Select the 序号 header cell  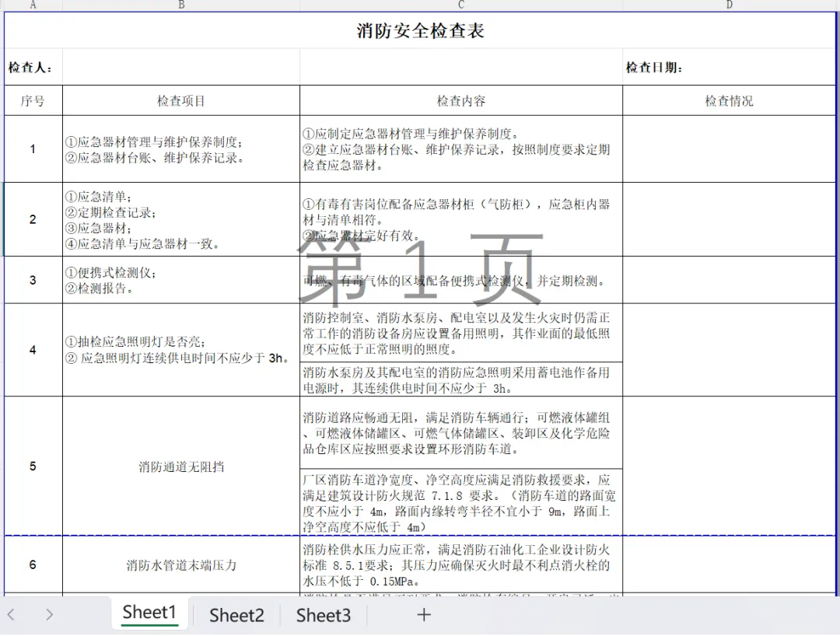pyautogui.click(x=33, y=100)
